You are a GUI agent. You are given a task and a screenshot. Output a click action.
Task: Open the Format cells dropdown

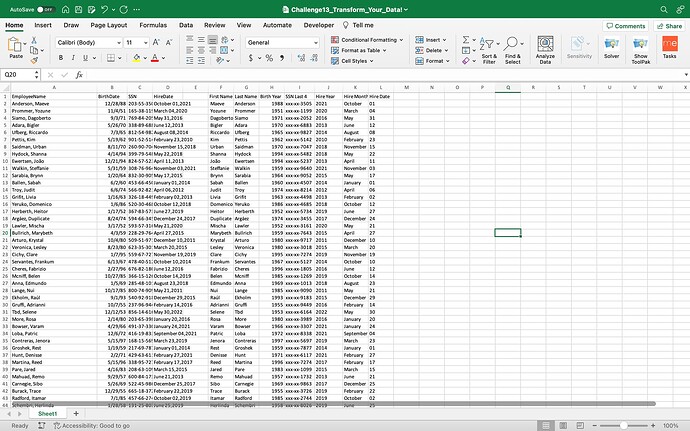pos(432,61)
